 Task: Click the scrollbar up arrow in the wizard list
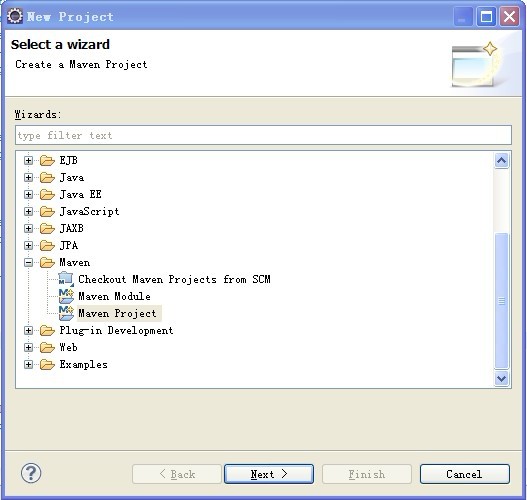coord(501,161)
